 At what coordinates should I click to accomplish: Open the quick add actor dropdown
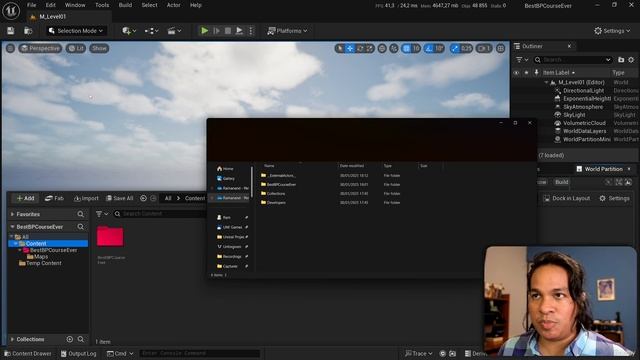(129, 31)
